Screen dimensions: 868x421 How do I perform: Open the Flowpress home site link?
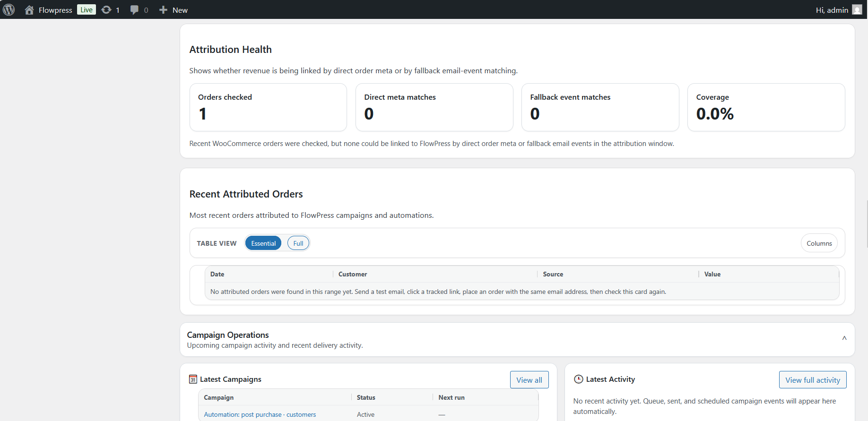[x=48, y=10]
